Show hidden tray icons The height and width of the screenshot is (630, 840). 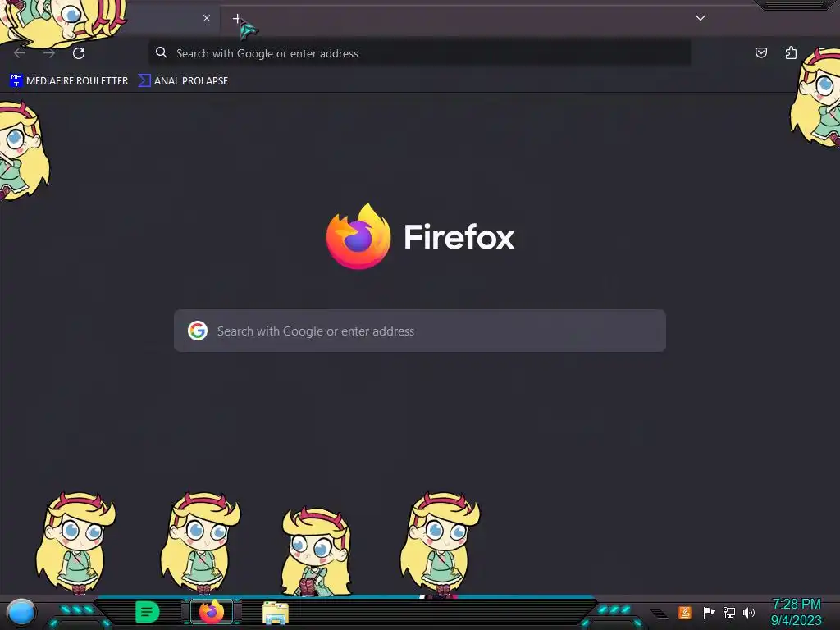pyautogui.click(x=659, y=613)
